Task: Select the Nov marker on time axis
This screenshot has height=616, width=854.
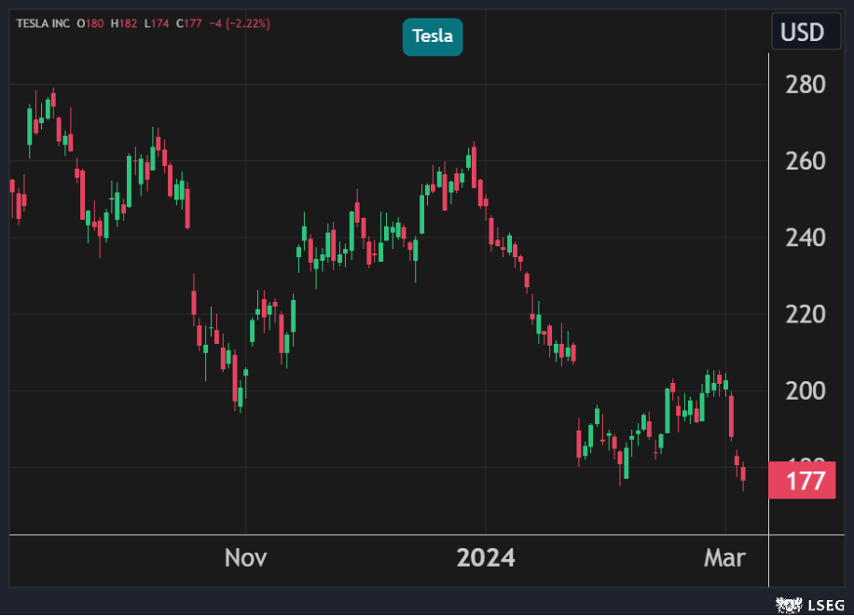Action: (x=246, y=558)
